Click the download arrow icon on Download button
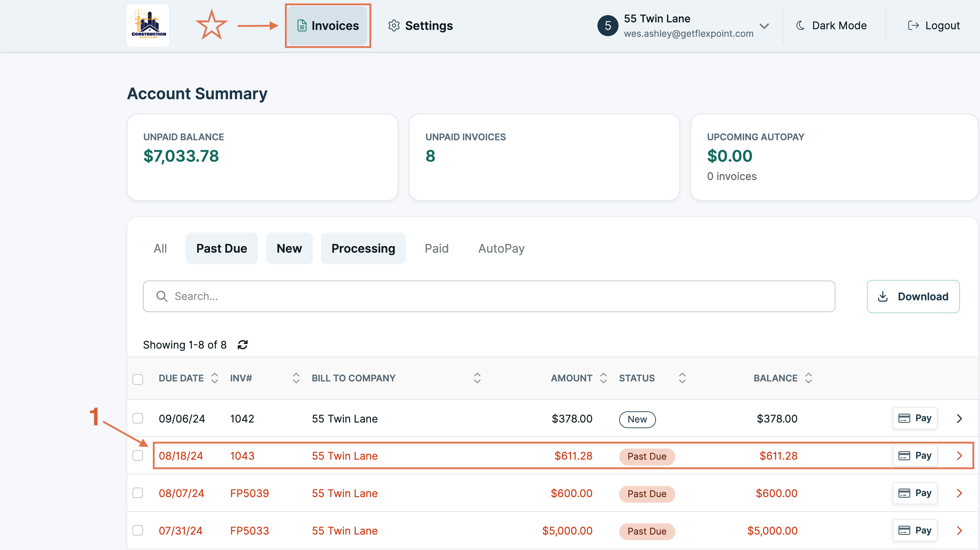Image resolution: width=980 pixels, height=550 pixels. pos(884,296)
